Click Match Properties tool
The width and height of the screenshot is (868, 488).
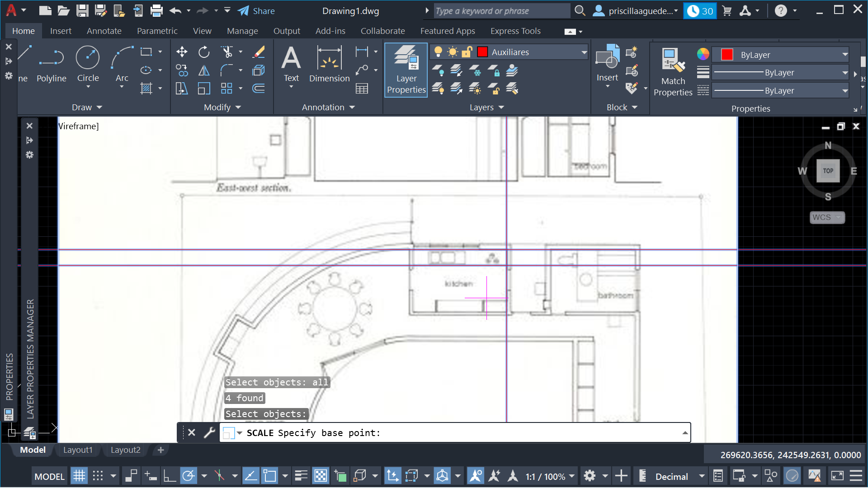coord(673,72)
